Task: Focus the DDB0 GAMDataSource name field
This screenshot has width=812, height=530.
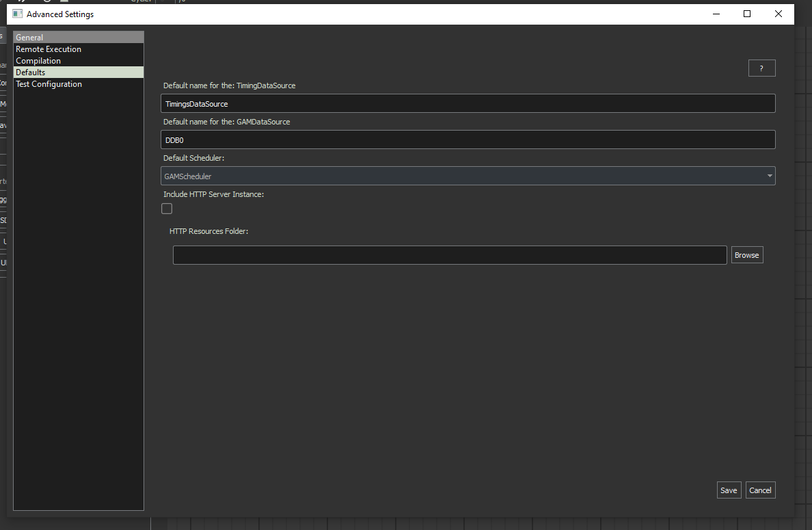Action: (x=468, y=140)
